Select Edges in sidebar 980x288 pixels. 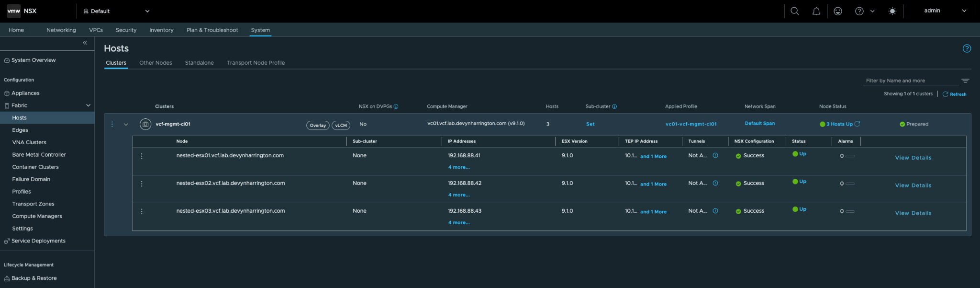point(20,130)
